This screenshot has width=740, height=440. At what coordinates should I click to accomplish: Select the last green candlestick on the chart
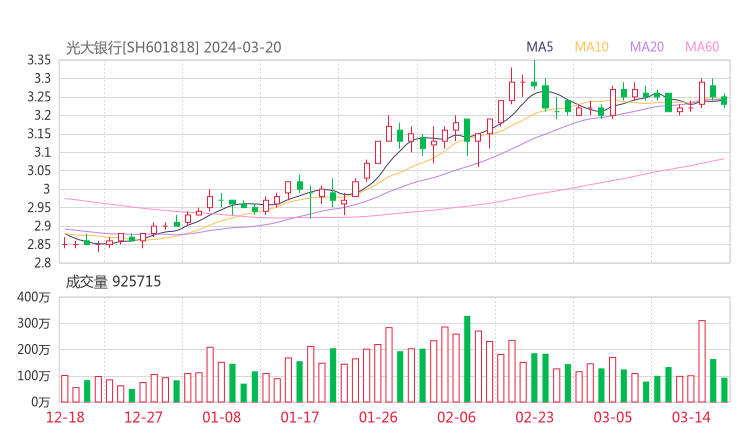pos(724,101)
